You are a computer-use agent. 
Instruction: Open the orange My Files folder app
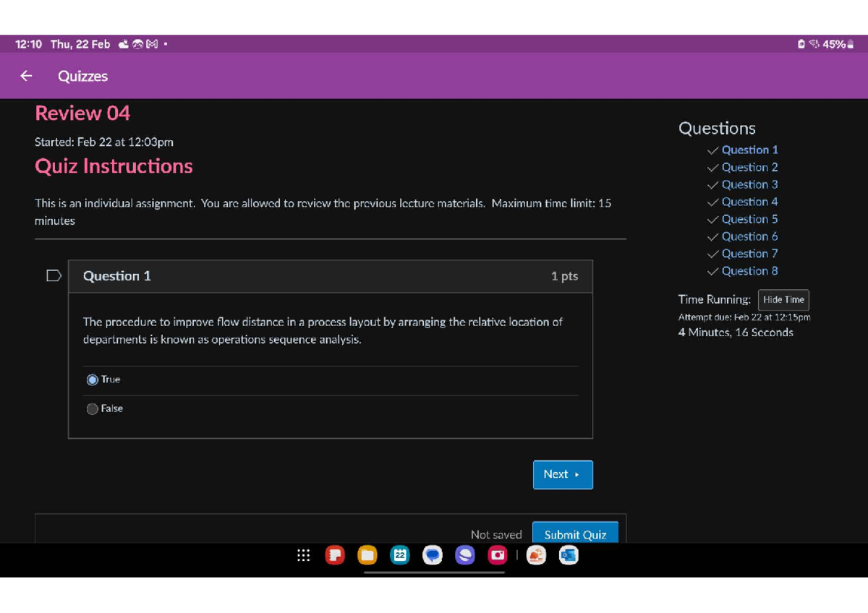[367, 555]
